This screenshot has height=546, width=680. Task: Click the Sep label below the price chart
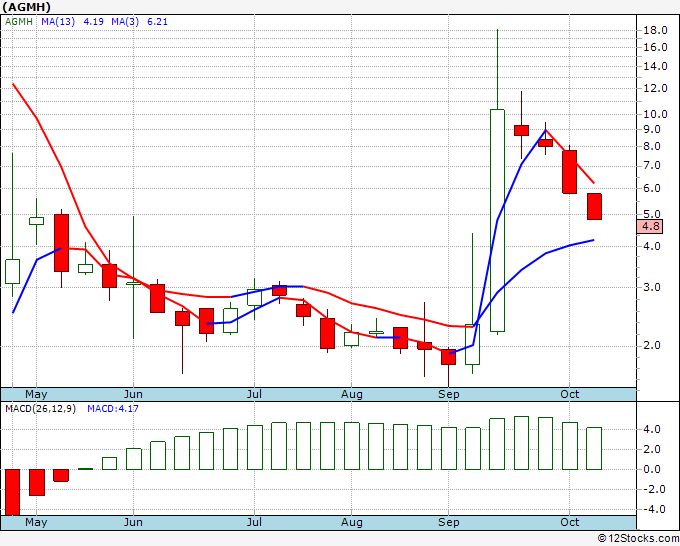point(448,394)
